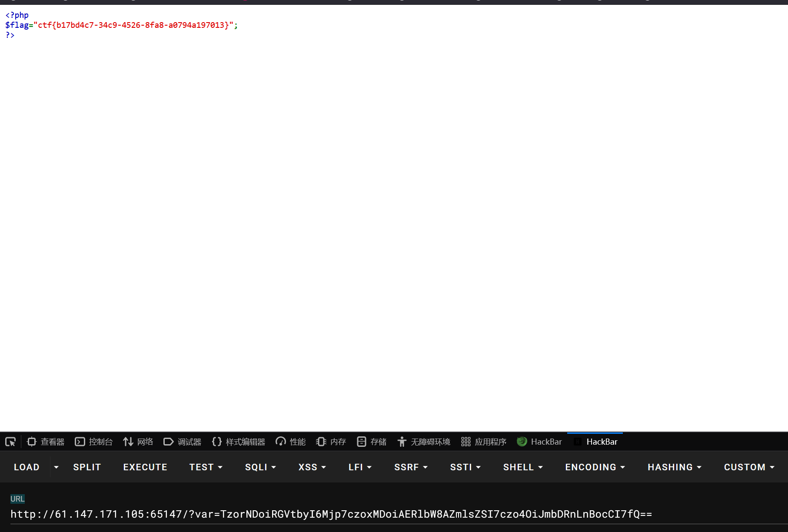The image size is (788, 532).
Task: Open the ENCODING dropdown menu
Action: [x=595, y=467]
